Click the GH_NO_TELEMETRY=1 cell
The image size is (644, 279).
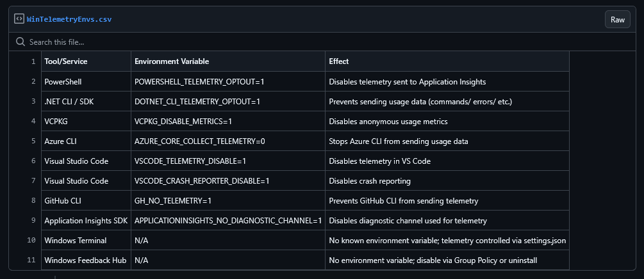point(173,201)
